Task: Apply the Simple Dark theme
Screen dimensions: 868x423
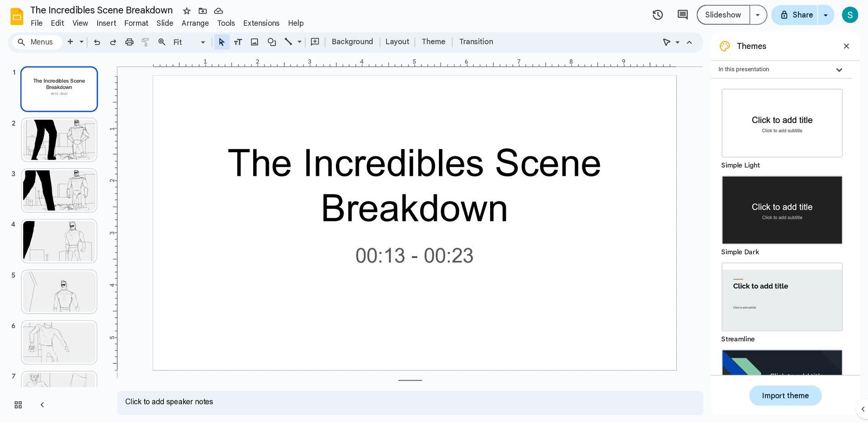Action: click(782, 210)
